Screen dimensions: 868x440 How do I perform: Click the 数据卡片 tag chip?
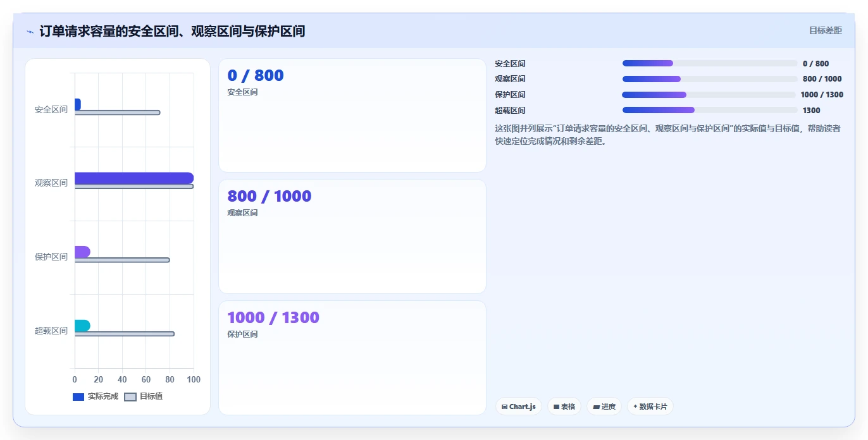coord(650,406)
